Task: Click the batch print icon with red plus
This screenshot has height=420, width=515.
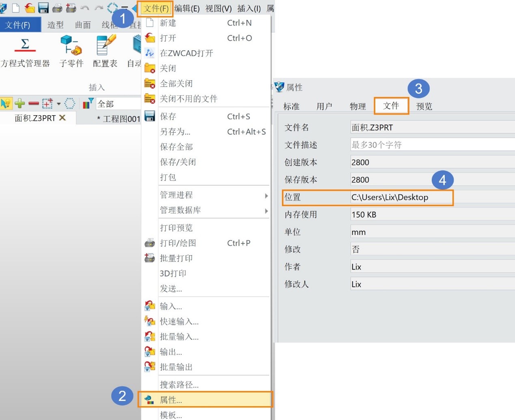Action: (71, 8)
